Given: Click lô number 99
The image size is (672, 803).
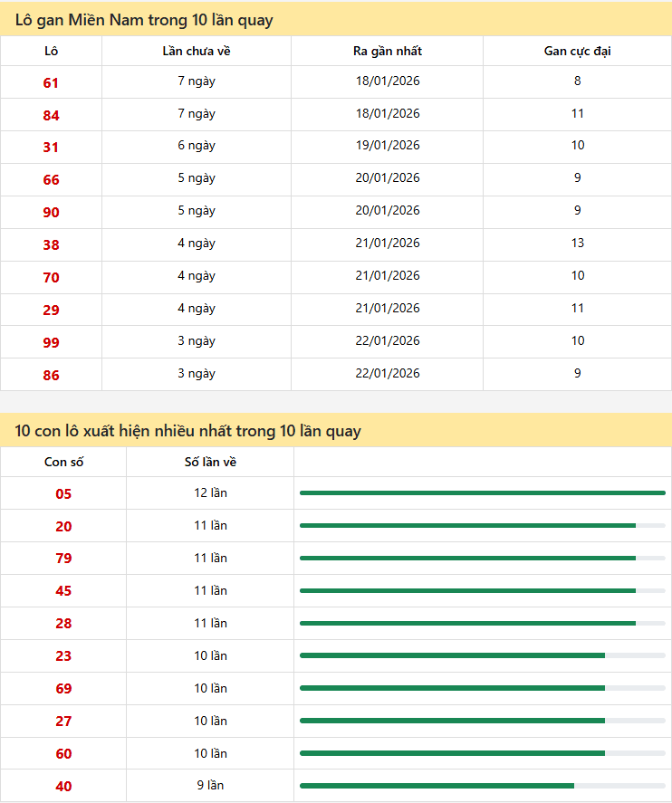Looking at the screenshot, I should pyautogui.click(x=51, y=342).
